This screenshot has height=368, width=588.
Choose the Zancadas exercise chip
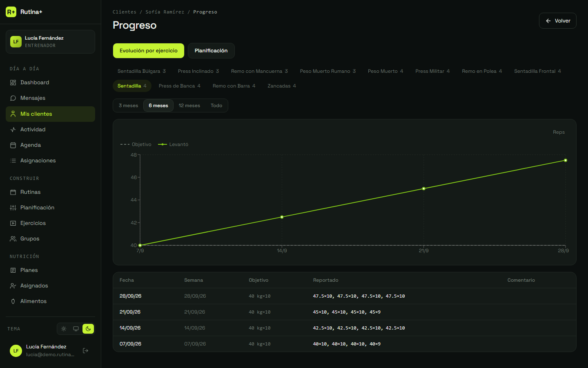[x=282, y=86]
